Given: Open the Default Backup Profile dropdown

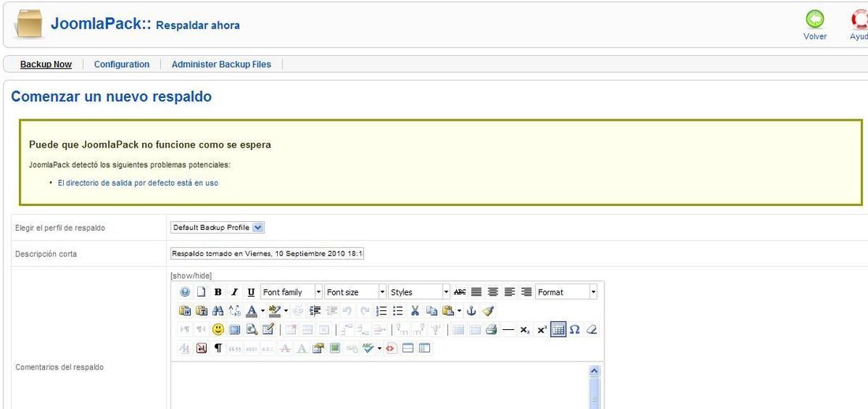Looking at the screenshot, I should (x=218, y=227).
